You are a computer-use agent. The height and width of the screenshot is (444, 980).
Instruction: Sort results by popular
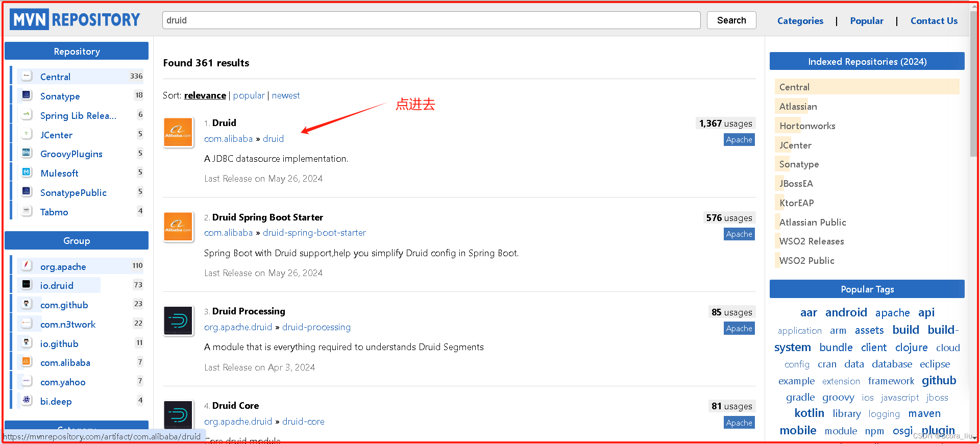tap(249, 95)
